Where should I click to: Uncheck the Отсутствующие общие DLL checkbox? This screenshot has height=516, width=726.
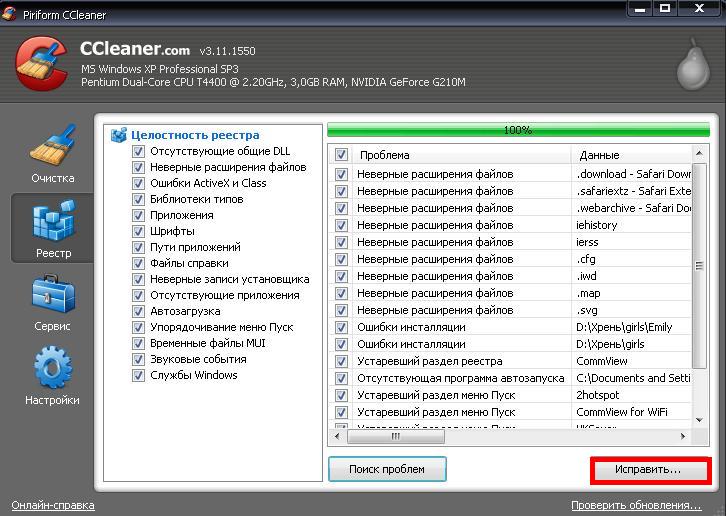139,152
